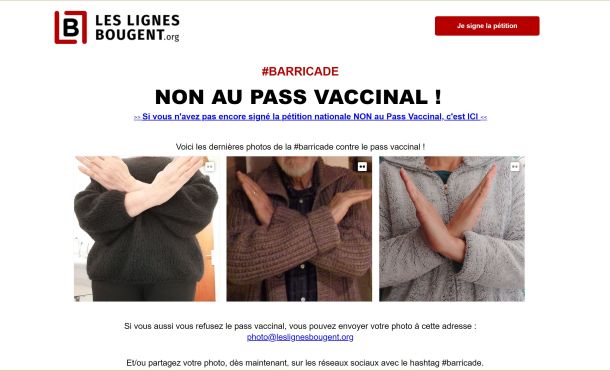Image resolution: width=610 pixels, height=371 pixels.
Task: Click the corner icon on the grey fleece photo
Action: 515,166
